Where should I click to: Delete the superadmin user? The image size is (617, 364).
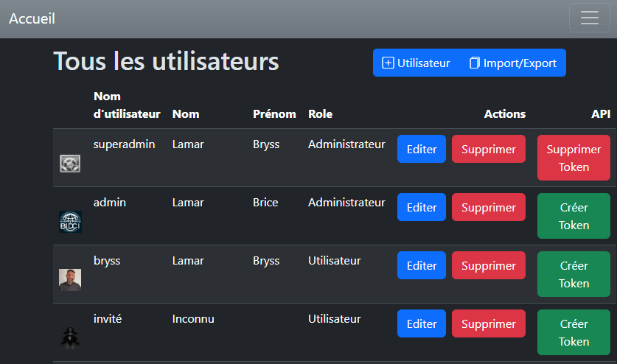[489, 150]
